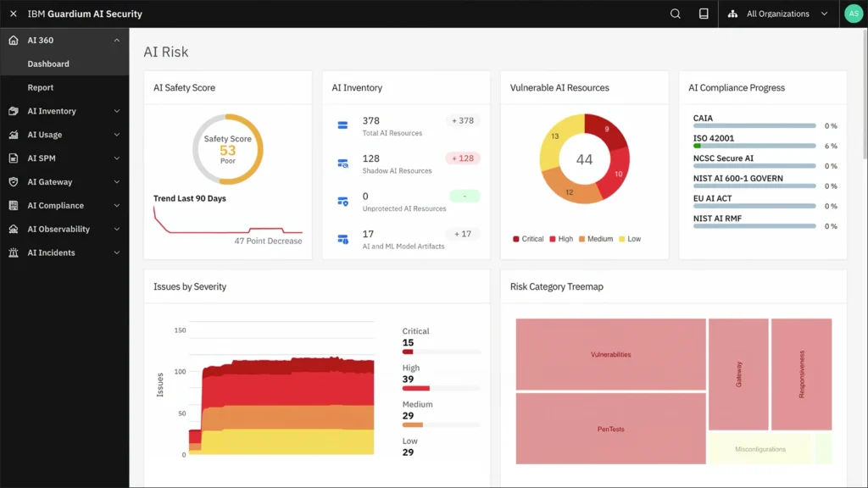Open the search magnifier icon
The width and height of the screenshot is (868, 488).
click(x=676, y=14)
